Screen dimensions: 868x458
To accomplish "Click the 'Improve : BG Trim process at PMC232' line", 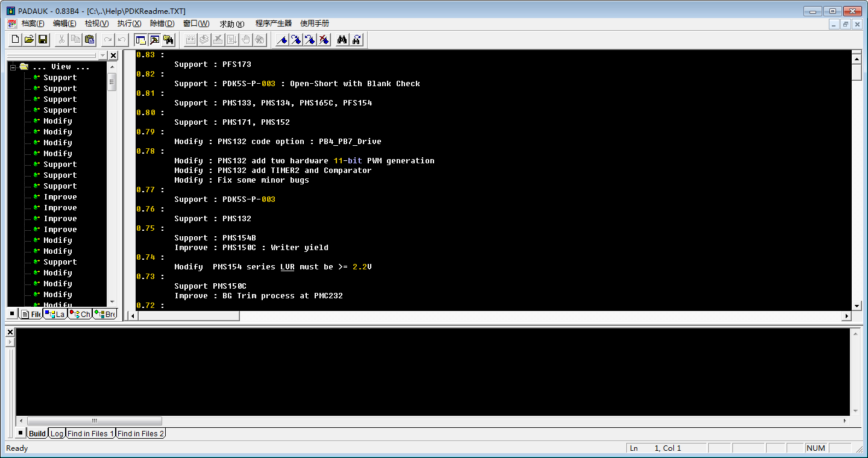I will click(259, 296).
